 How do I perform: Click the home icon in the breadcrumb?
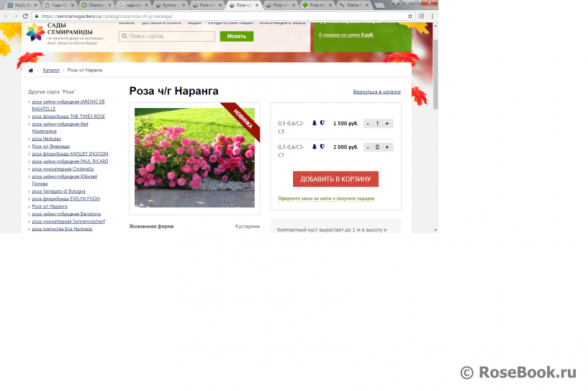coord(30,71)
